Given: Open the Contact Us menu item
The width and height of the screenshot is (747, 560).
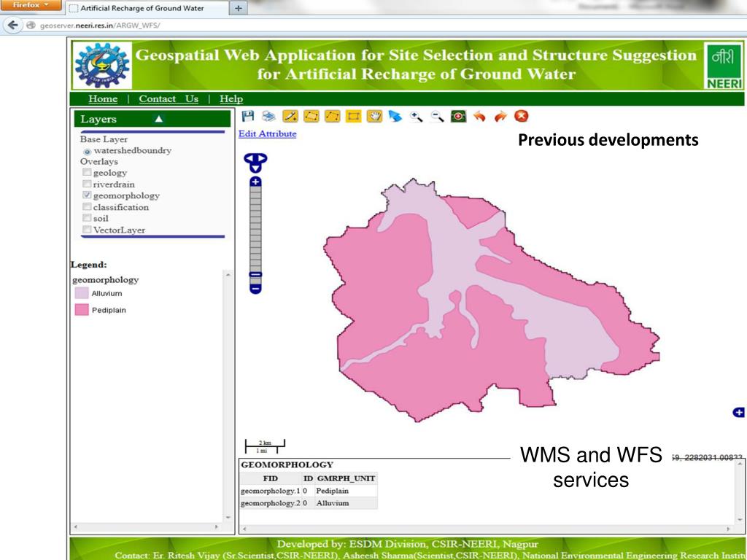Looking at the screenshot, I should pyautogui.click(x=169, y=99).
